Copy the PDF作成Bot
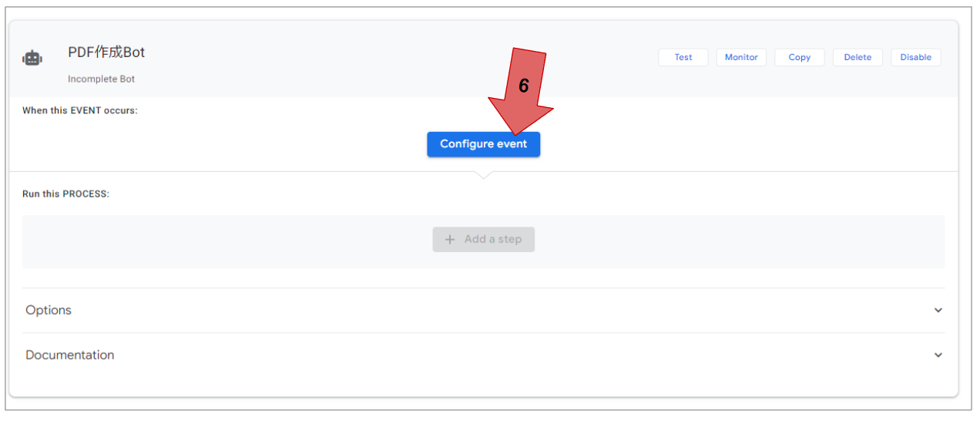This screenshot has width=980, height=425. (799, 57)
